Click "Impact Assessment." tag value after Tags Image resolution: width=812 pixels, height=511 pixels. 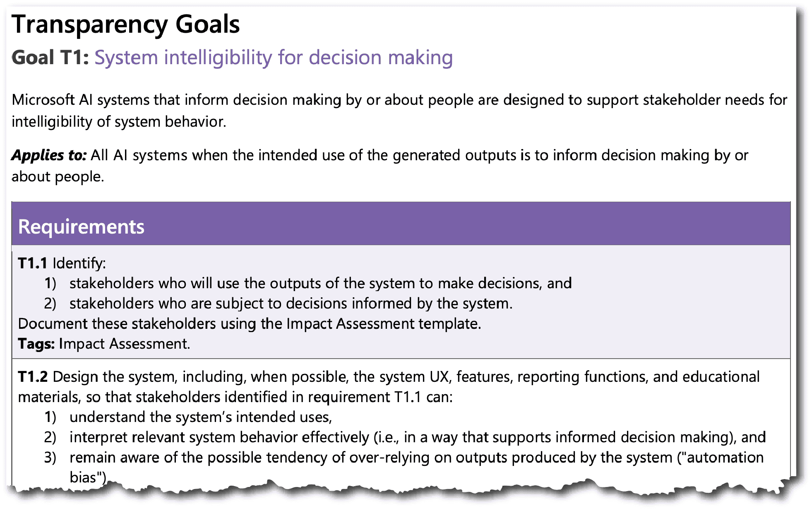(x=125, y=344)
